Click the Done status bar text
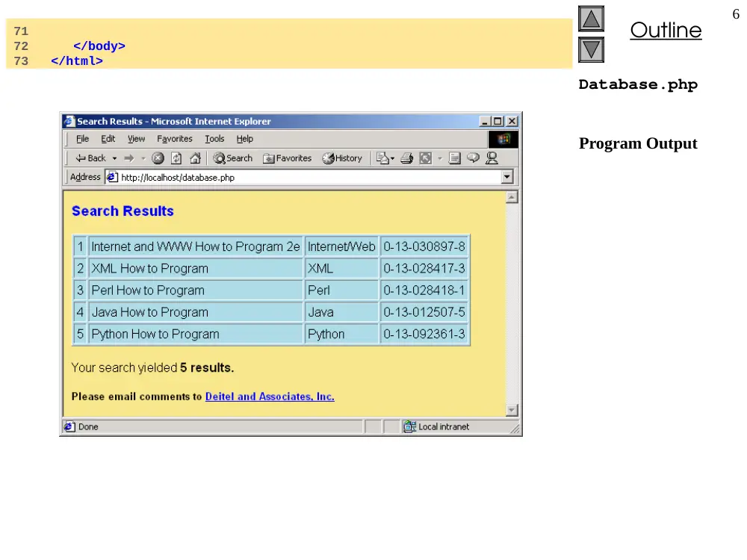The height and width of the screenshot is (560, 747). [x=88, y=426]
